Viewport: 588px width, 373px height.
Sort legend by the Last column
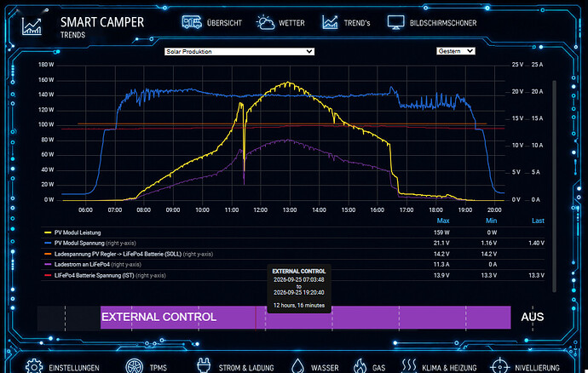pos(538,221)
